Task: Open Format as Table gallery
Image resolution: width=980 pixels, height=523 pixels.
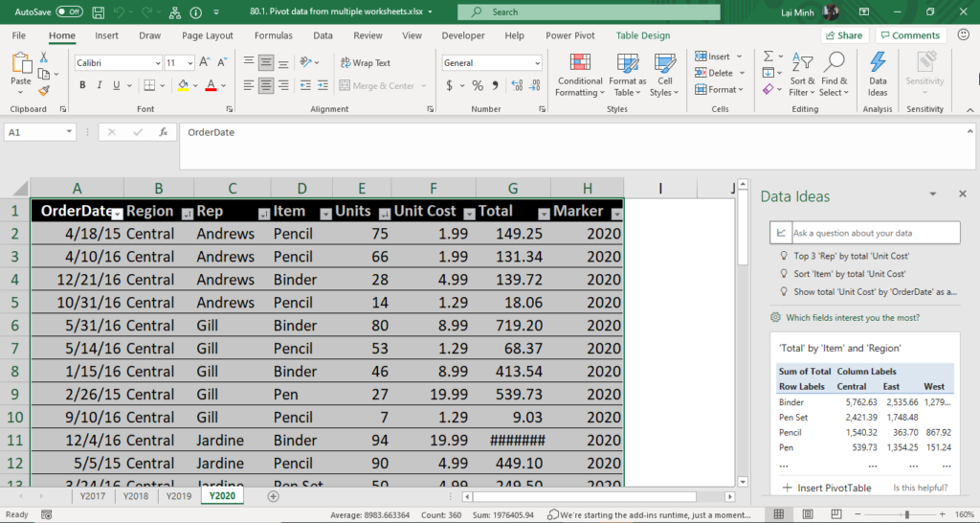Action: click(x=628, y=75)
